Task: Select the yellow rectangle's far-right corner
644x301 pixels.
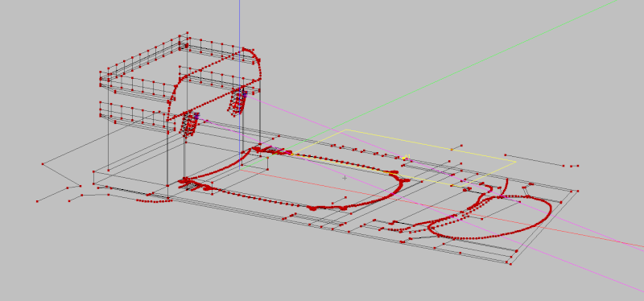Action: [516, 162]
